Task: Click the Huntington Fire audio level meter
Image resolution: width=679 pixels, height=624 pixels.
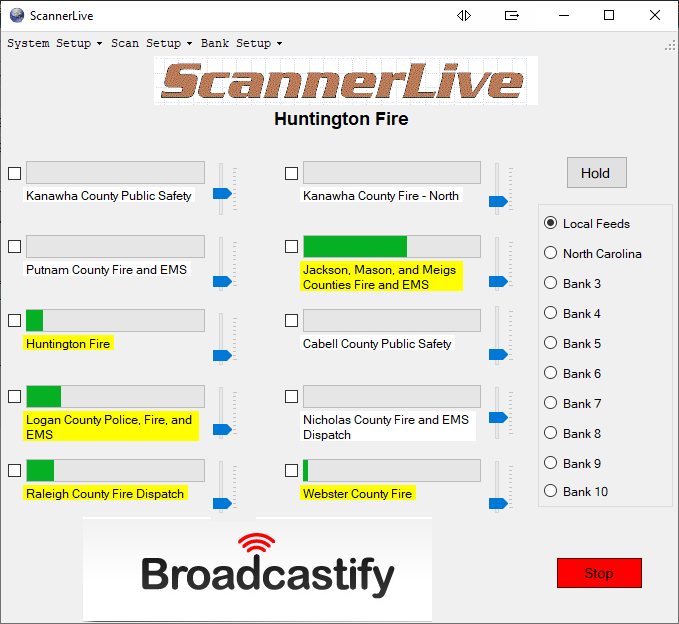Action: point(115,320)
